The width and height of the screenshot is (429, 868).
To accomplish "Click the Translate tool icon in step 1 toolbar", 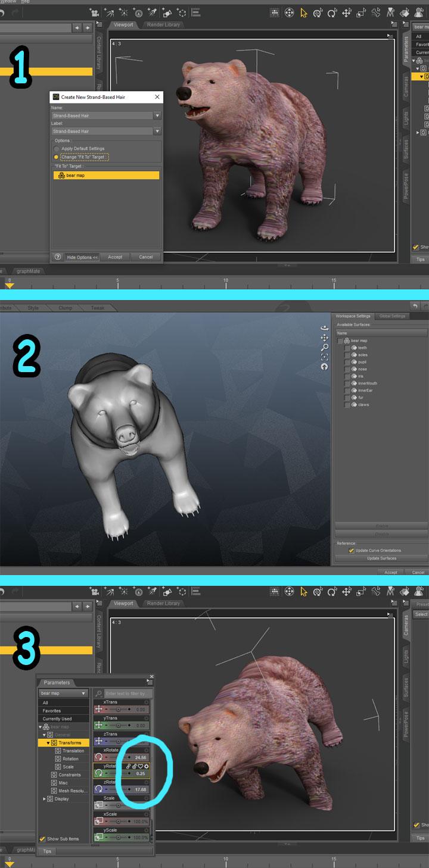I will pyautogui.click(x=347, y=12).
